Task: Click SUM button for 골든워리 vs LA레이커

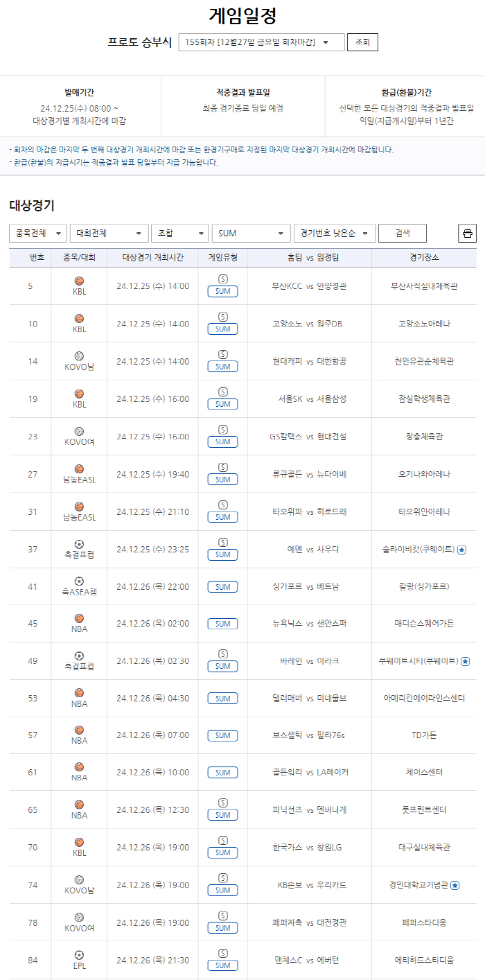Action: coord(222,773)
